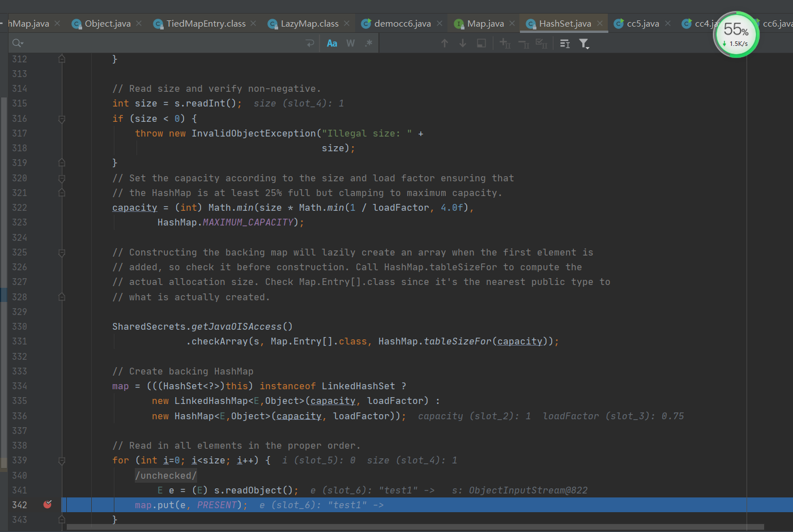Switch to cc5.java tab
This screenshot has width=793, height=532.
[x=643, y=23]
